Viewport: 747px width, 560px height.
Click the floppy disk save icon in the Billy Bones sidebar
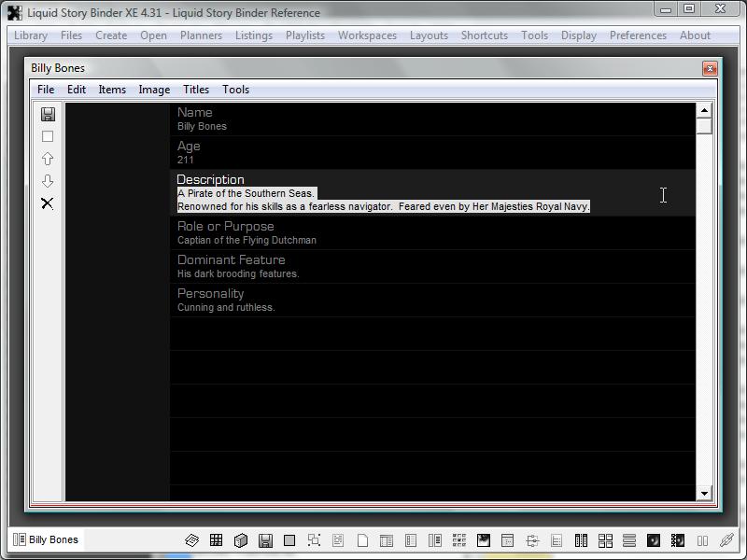[x=48, y=114]
